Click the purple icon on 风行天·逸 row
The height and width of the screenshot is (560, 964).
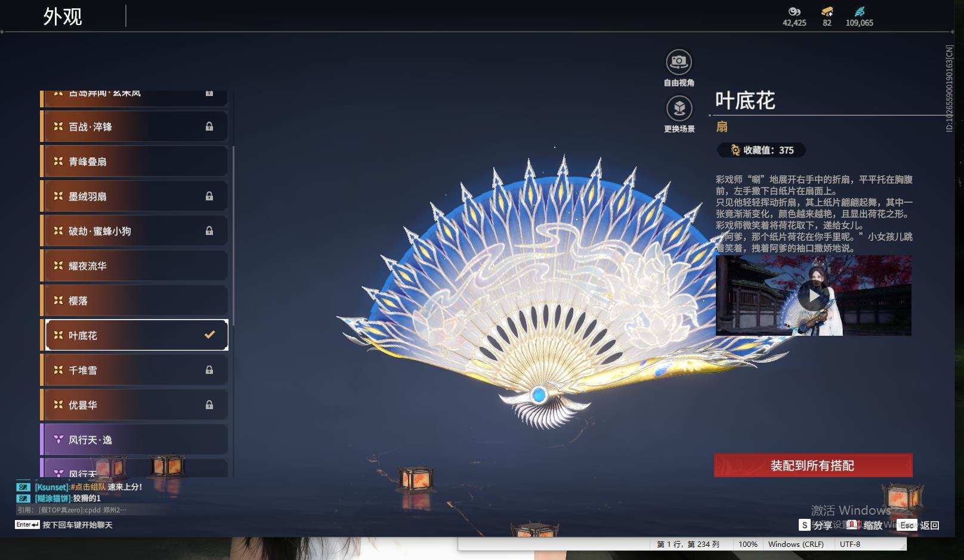tap(58, 440)
